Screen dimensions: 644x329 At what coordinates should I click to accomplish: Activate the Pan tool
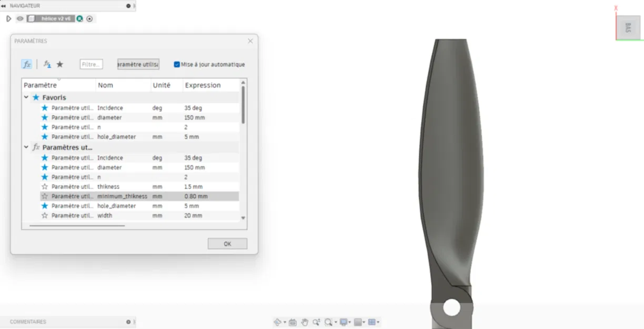tap(305, 322)
